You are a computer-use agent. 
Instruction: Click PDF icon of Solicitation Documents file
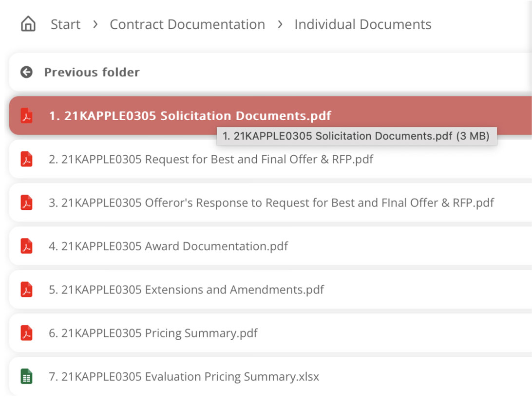pyautogui.click(x=27, y=116)
